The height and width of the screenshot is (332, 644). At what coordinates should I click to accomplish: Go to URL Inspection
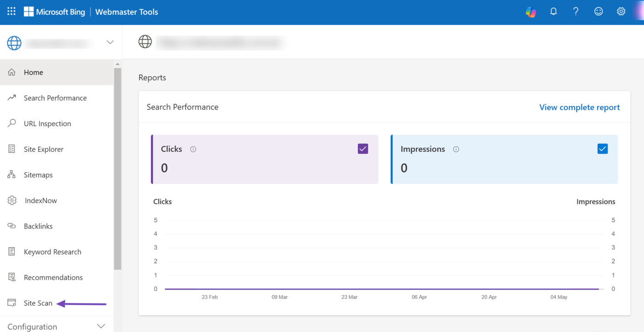pyautogui.click(x=47, y=124)
